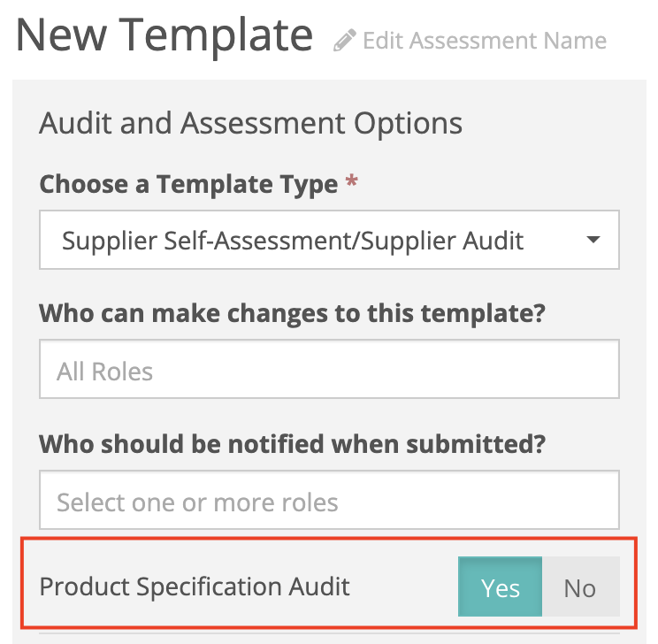Open the Choose a Template Type dropdown
Image resolution: width=658 pixels, height=644 pixels.
pos(329,240)
